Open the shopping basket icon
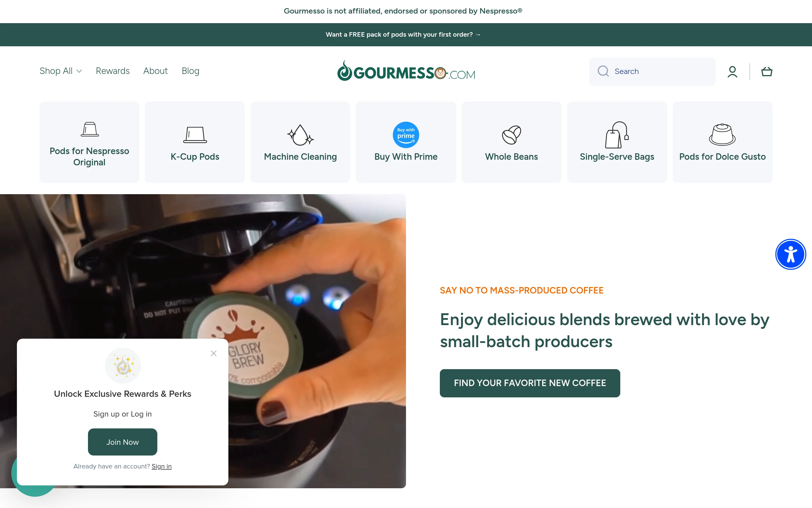 (x=767, y=72)
